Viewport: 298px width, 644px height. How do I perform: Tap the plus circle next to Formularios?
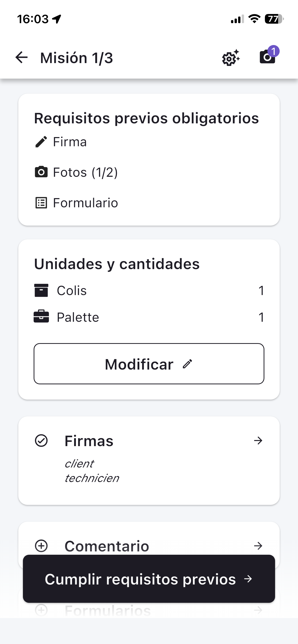coord(41,610)
